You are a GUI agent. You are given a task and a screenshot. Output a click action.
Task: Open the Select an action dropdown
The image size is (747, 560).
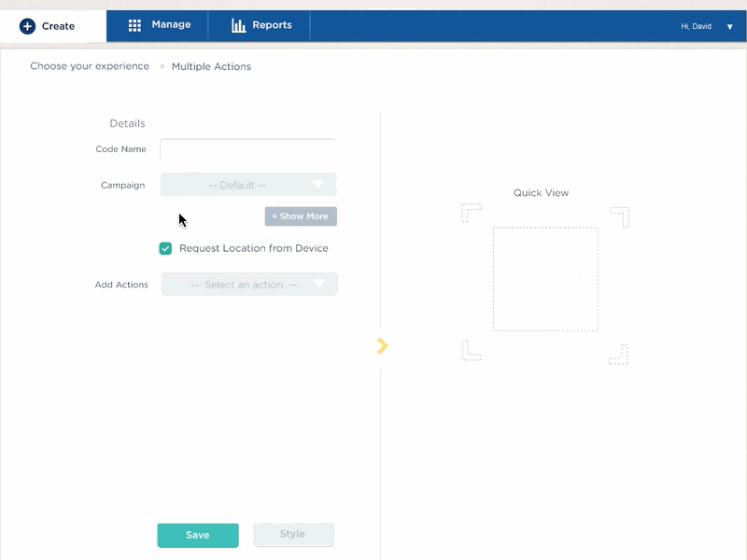[x=249, y=284]
